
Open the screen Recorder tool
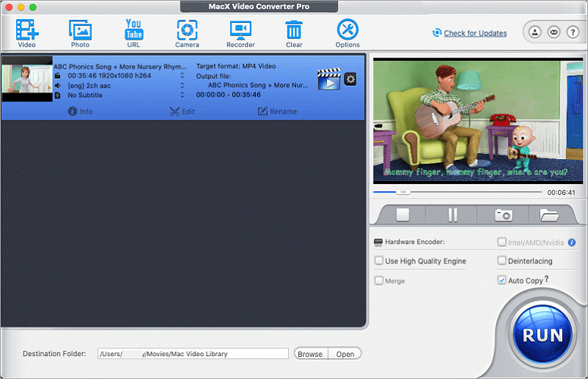[x=240, y=33]
